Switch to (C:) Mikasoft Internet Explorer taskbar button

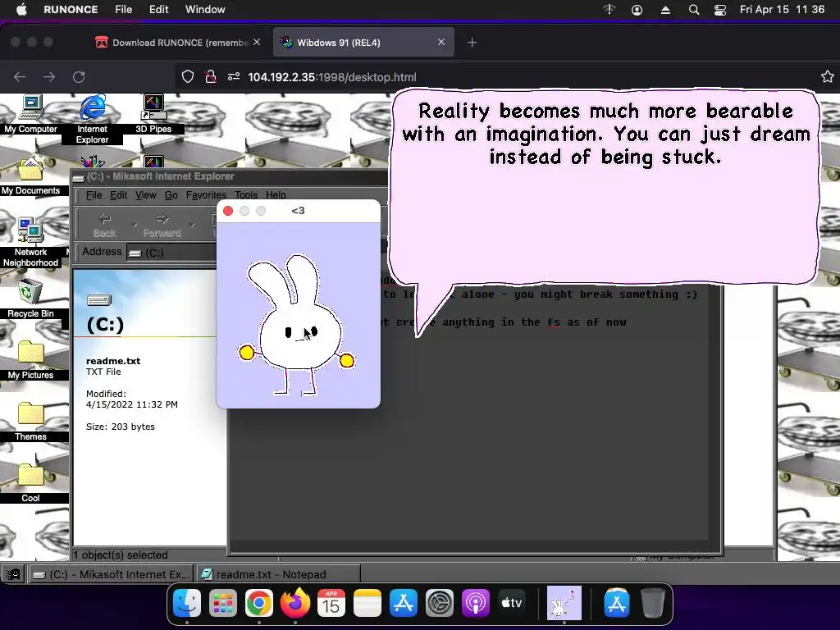[x=111, y=574]
